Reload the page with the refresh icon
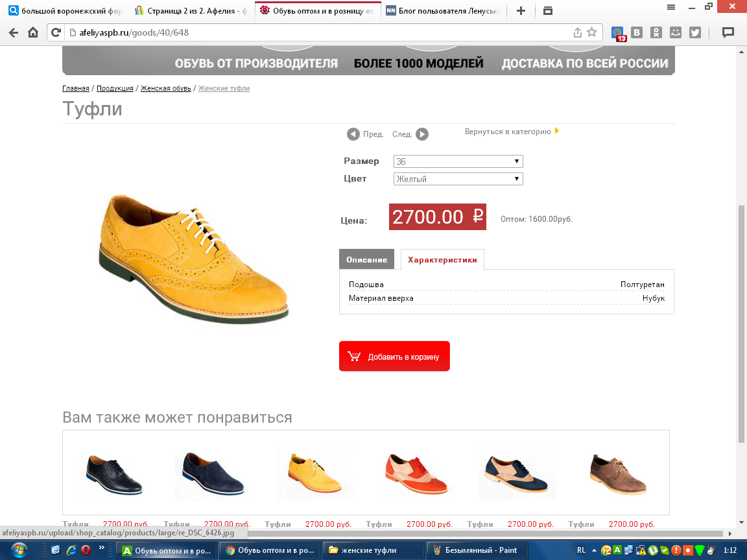747x560 pixels. (x=56, y=32)
